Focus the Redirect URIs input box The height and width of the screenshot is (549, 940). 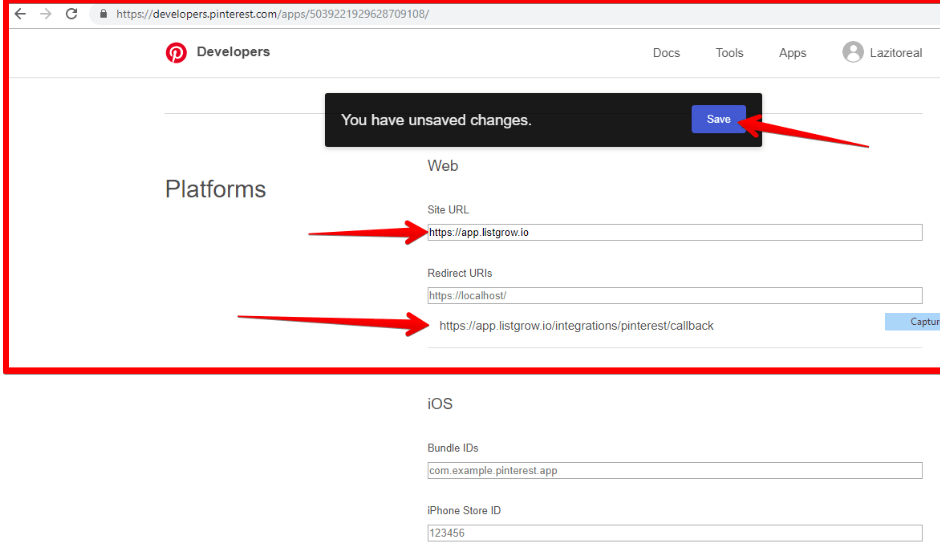coord(674,295)
